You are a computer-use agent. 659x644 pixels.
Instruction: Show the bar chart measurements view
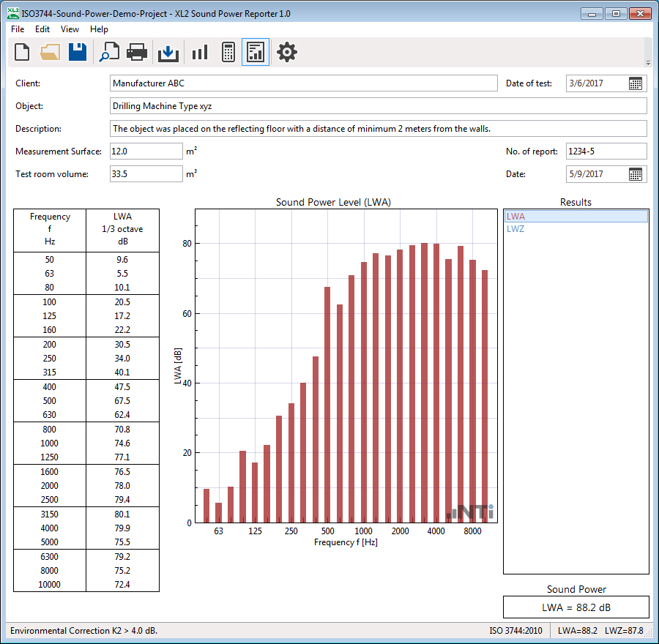pos(199,52)
